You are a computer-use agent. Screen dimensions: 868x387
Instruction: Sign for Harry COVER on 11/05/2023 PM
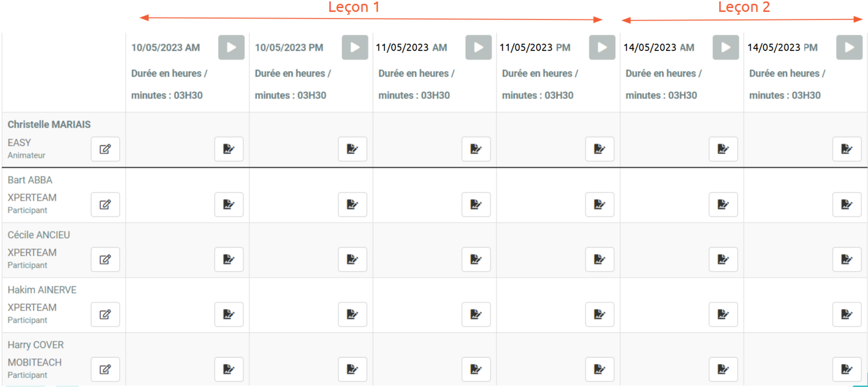coord(600,370)
